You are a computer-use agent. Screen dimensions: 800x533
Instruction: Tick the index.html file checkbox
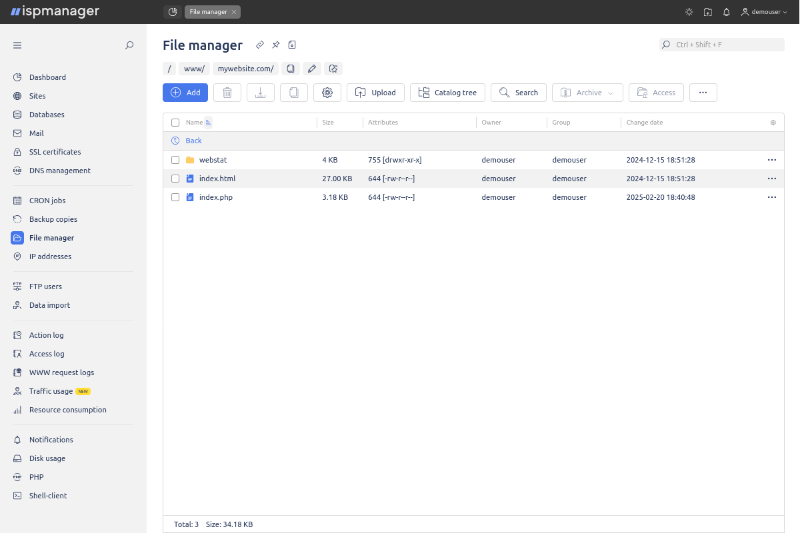tap(175, 178)
